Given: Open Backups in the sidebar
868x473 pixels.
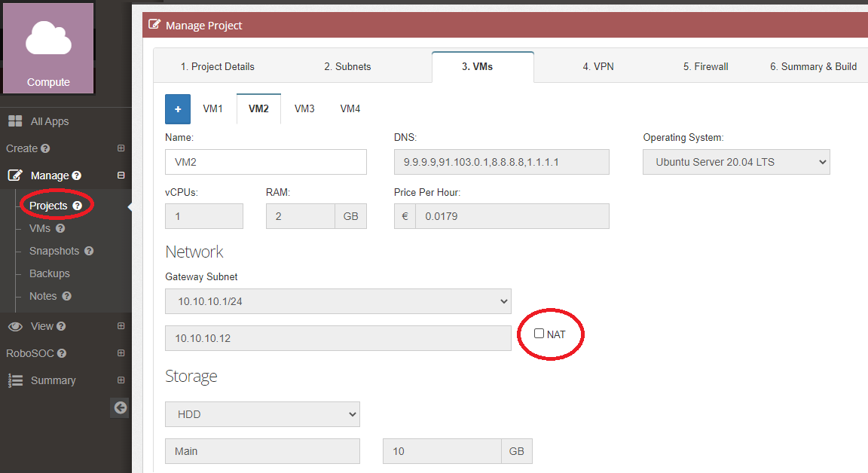Looking at the screenshot, I should (x=49, y=274).
